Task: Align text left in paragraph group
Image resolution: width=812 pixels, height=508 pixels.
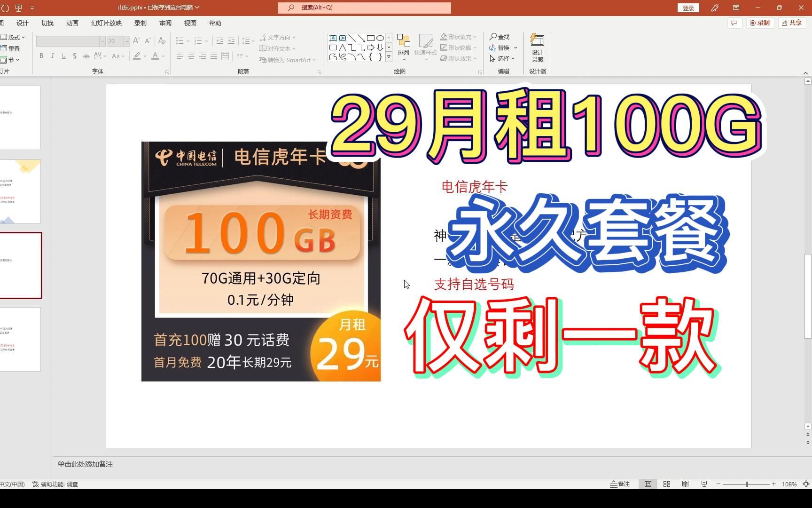Action: (180, 56)
